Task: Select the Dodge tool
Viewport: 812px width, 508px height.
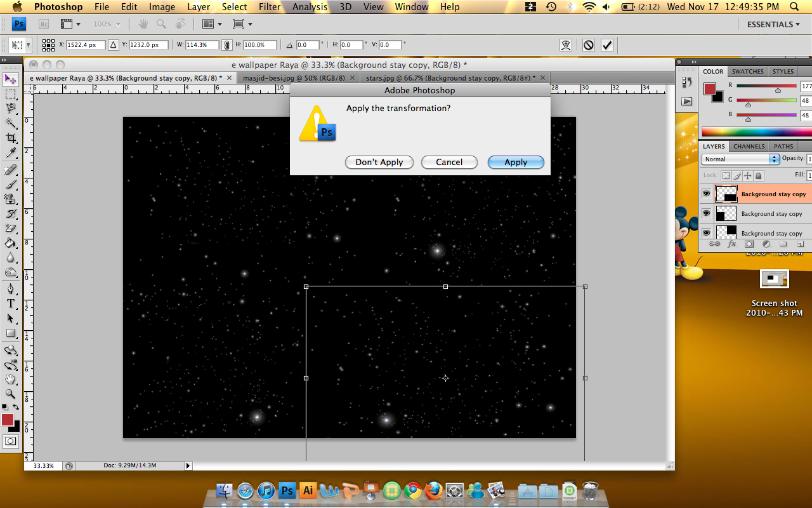Action: pos(11,272)
